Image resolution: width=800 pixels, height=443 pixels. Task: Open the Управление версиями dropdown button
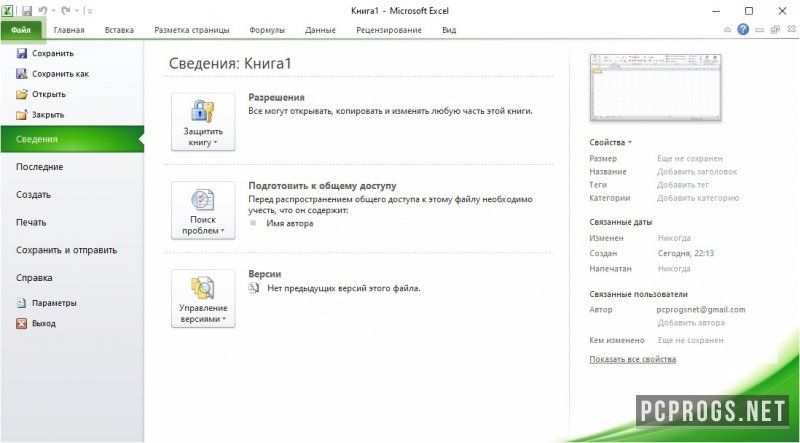[x=203, y=298]
